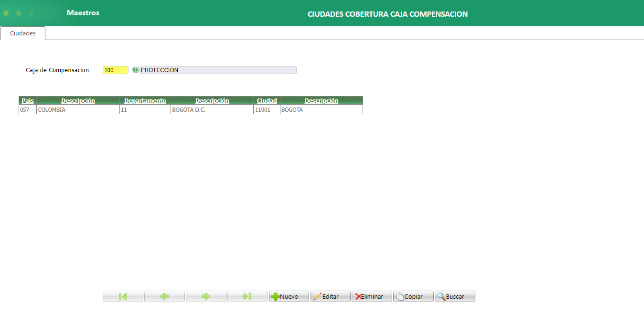Open the Ciudades tab
This screenshot has width=644, height=314.
(x=23, y=33)
